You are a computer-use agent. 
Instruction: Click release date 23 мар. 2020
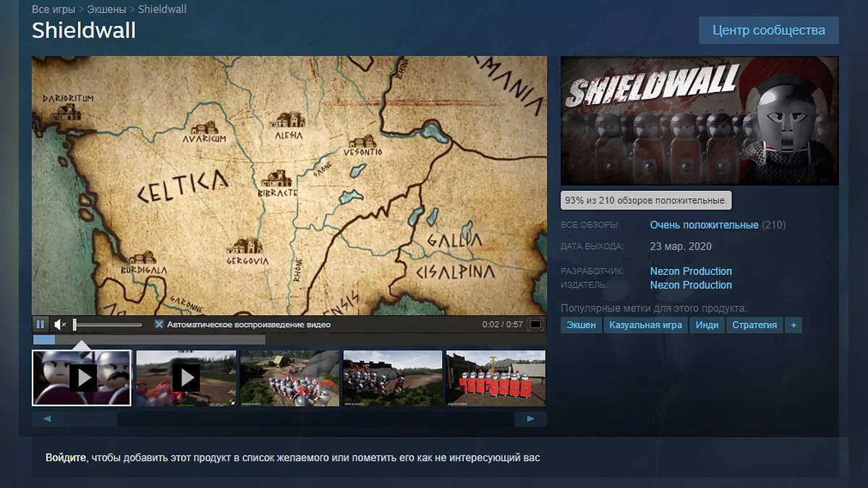[681, 247]
